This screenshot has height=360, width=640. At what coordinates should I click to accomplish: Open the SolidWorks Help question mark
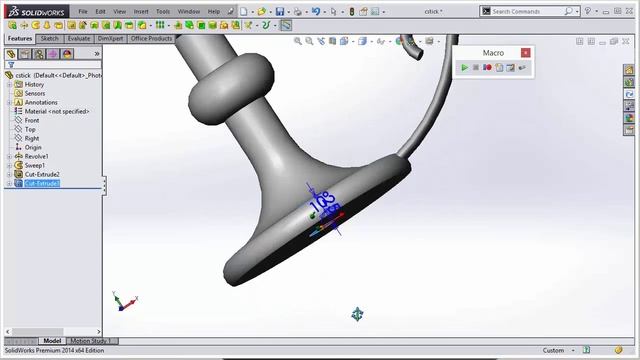coord(587,11)
